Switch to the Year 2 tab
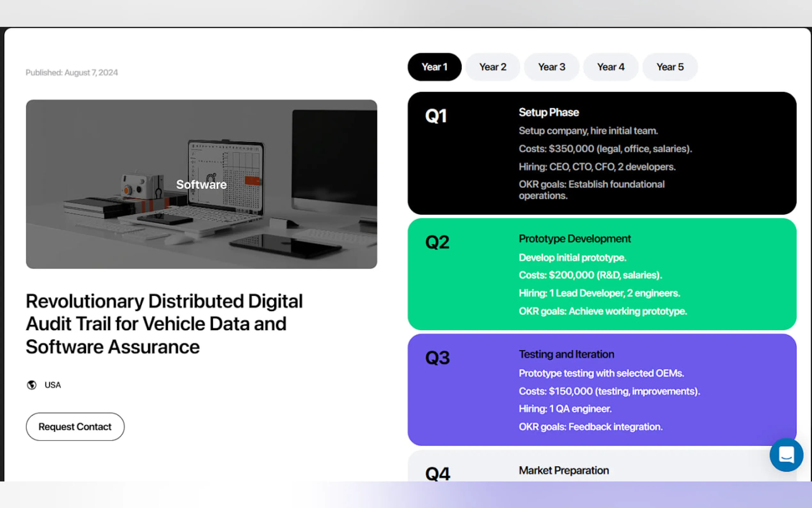Viewport: 812px width, 508px height. [492, 67]
